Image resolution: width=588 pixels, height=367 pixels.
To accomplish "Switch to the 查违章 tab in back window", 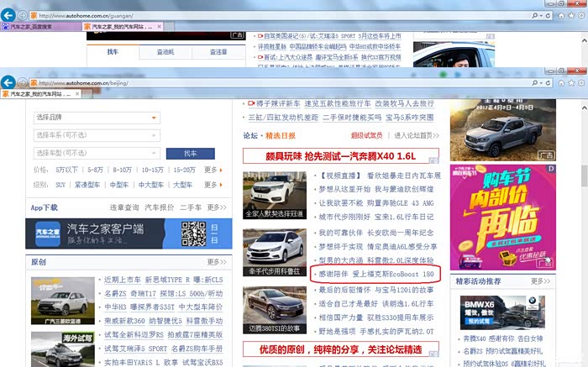I will click(218, 52).
